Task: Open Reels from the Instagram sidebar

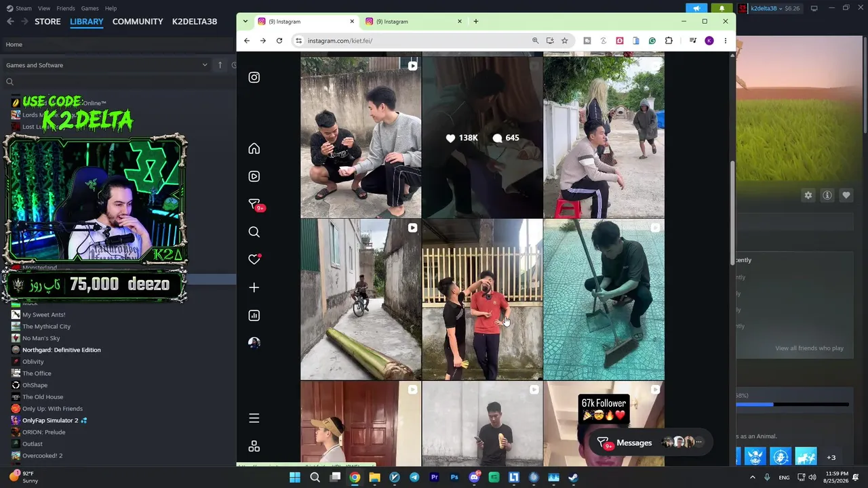Action: [x=254, y=176]
